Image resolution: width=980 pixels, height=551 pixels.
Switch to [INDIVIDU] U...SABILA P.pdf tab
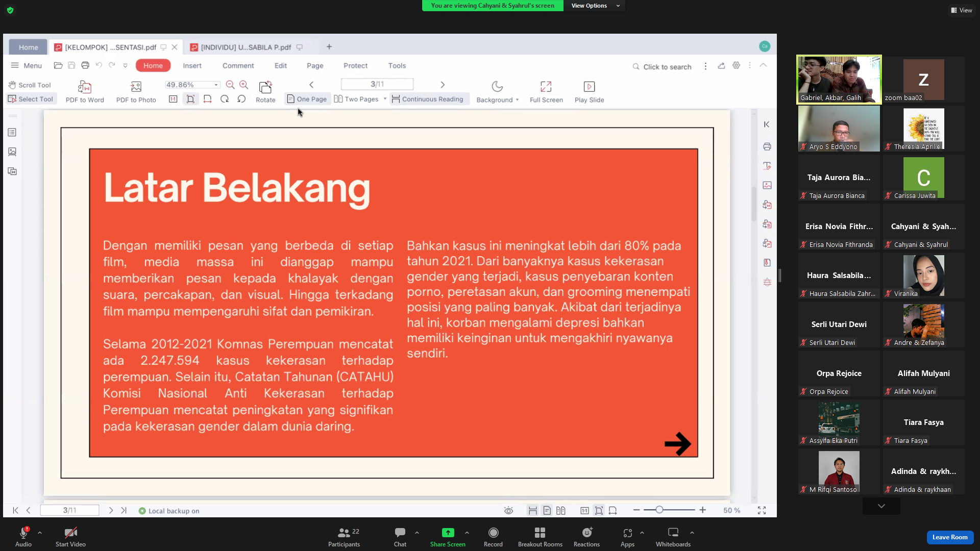(x=246, y=47)
